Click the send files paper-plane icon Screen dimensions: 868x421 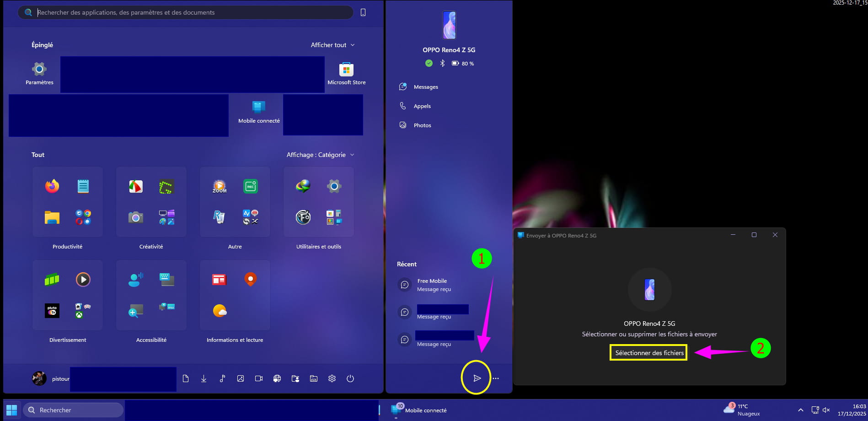477,378
